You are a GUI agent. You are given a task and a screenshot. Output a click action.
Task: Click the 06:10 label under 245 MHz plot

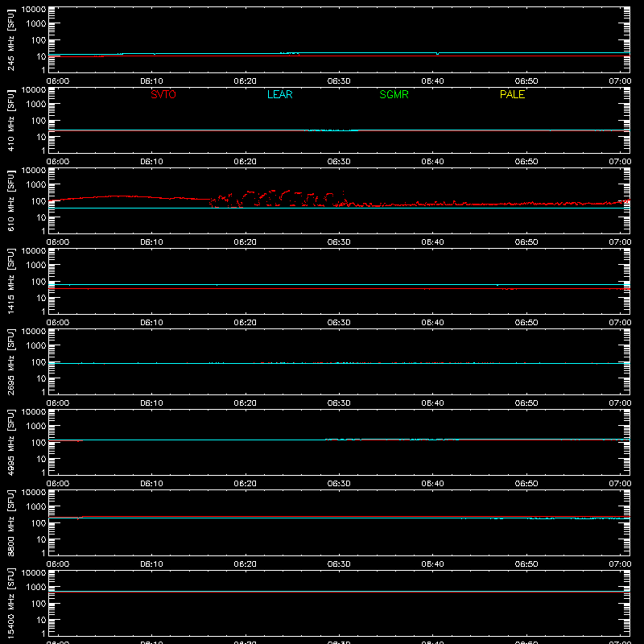pyautogui.click(x=151, y=81)
